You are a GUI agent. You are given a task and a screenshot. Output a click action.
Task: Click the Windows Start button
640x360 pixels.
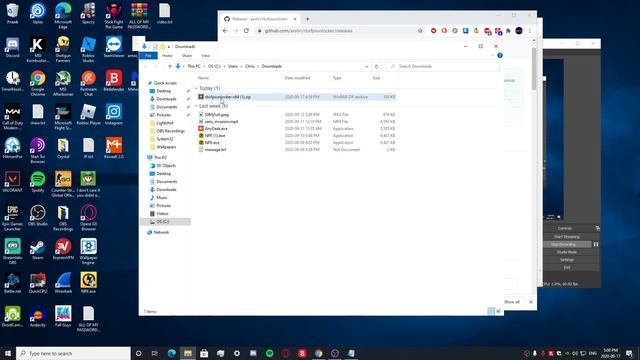8,353
